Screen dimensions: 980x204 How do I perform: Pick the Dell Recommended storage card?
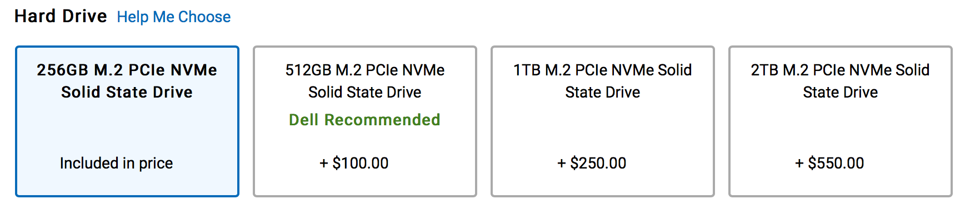click(365, 121)
